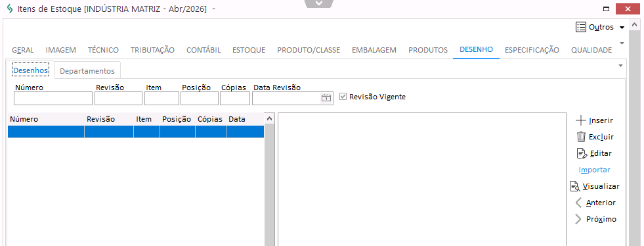Switch to the PRODUTO/CLASSE tab
This screenshot has height=246, width=644.
(309, 50)
